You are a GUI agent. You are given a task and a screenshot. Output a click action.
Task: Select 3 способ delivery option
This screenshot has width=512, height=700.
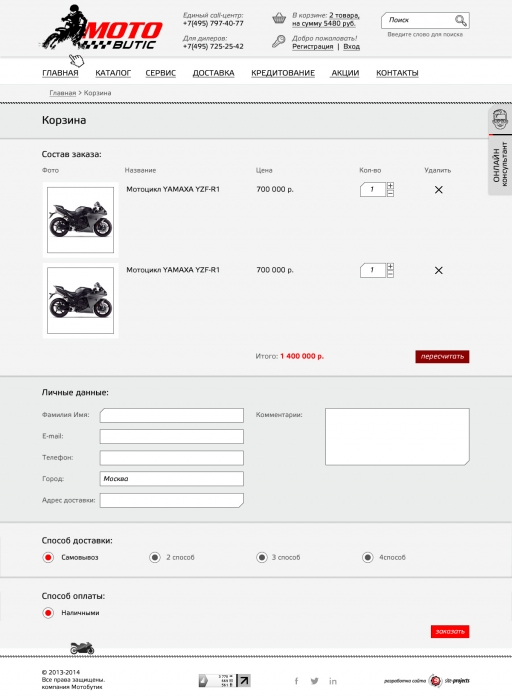(x=262, y=558)
